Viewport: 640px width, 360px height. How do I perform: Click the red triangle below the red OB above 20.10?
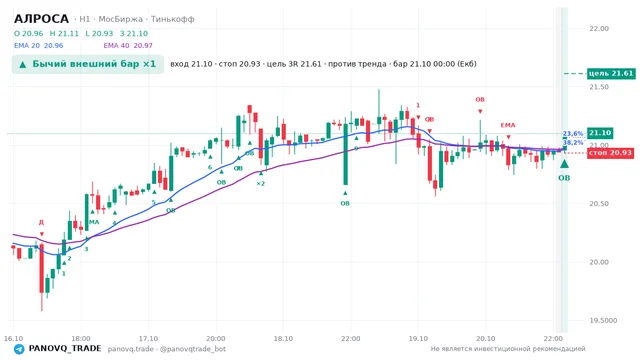point(480,111)
